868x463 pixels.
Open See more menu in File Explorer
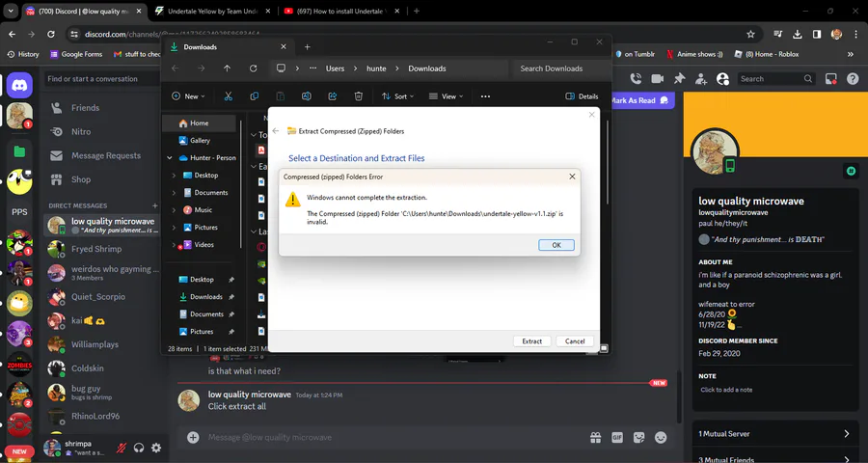[485, 96]
